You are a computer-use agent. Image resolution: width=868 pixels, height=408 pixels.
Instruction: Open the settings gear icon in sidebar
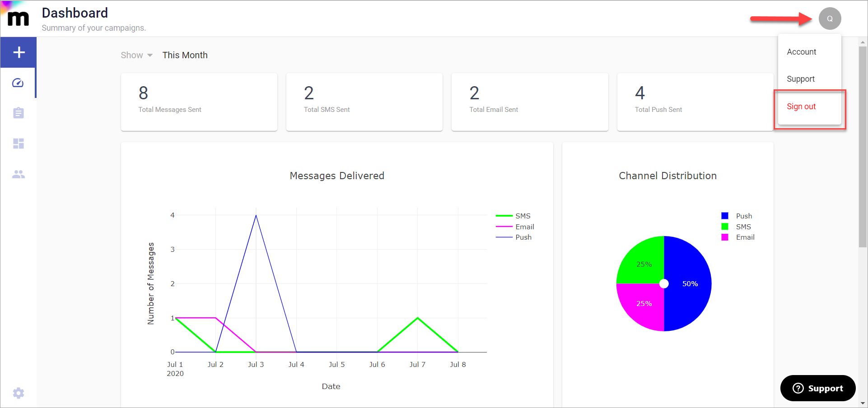19,393
